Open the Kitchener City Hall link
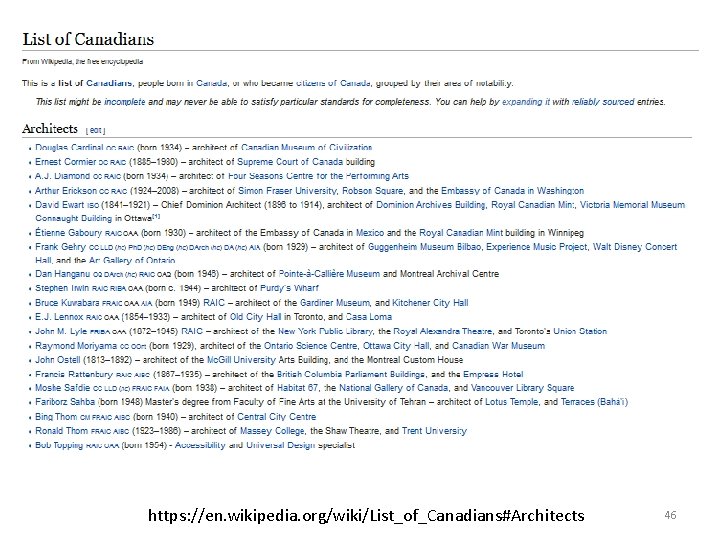Viewport: 720px width, 540px height. tap(430, 303)
